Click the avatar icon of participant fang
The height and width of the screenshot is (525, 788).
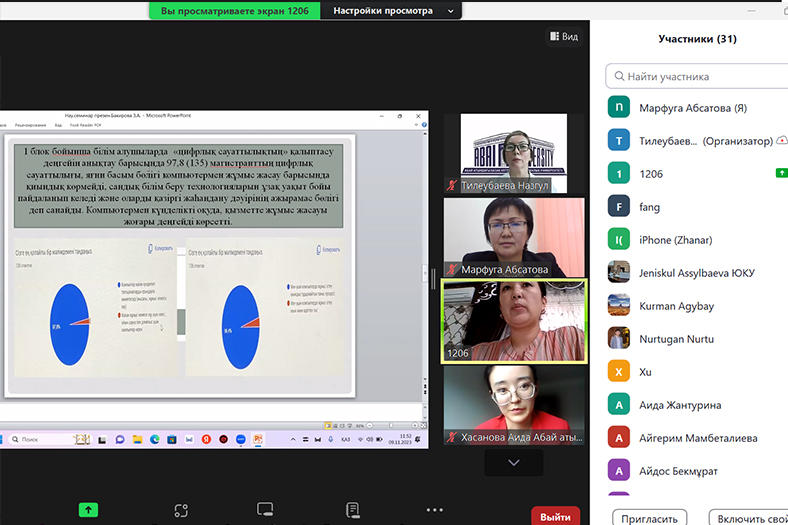point(620,206)
